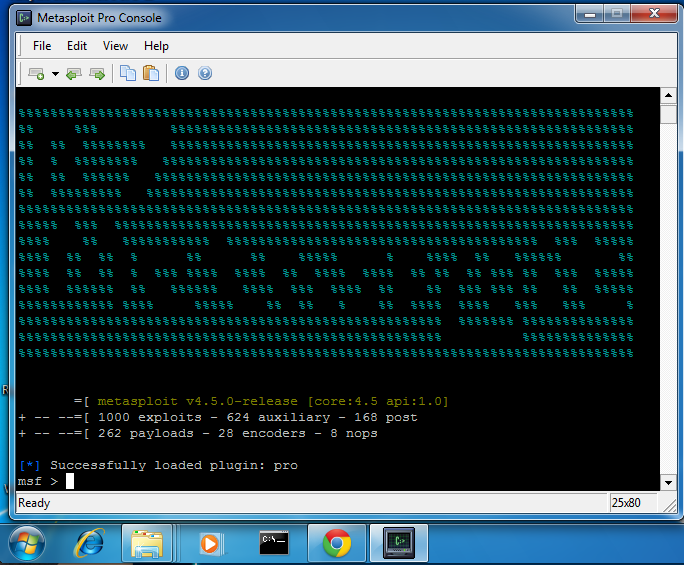Click the Help question mark icon
Screen dimensions: 684x565
[205, 73]
